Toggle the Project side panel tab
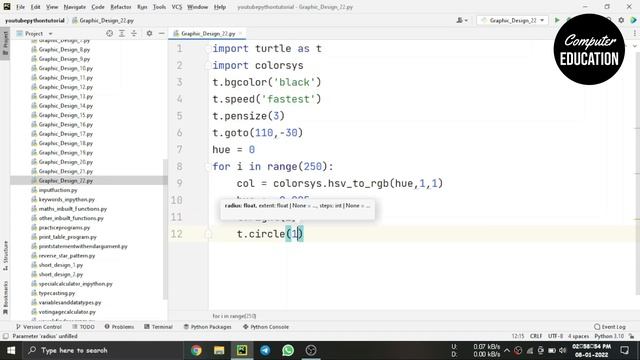640x360 pixels. point(5,44)
